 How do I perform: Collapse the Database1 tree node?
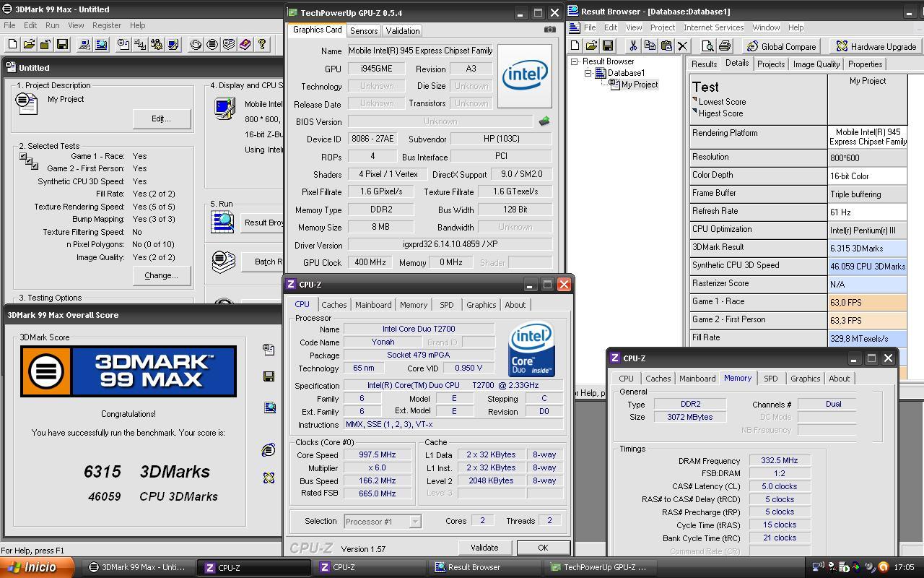pos(587,73)
